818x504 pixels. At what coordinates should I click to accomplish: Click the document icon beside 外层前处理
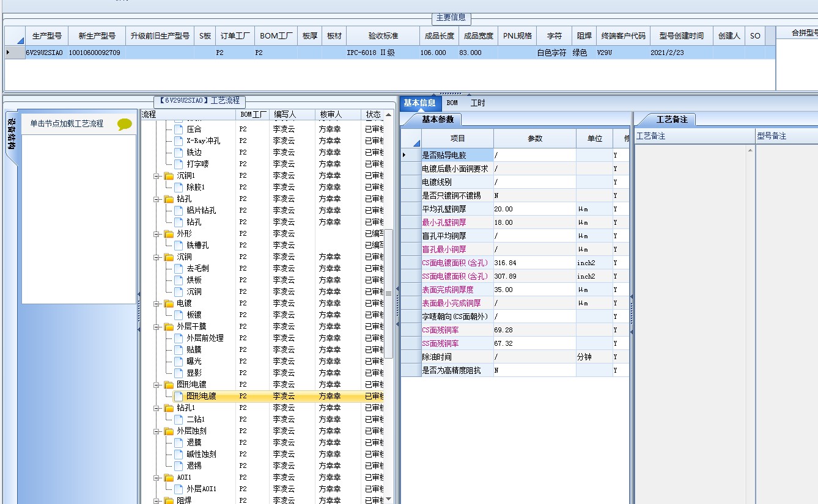(x=179, y=338)
